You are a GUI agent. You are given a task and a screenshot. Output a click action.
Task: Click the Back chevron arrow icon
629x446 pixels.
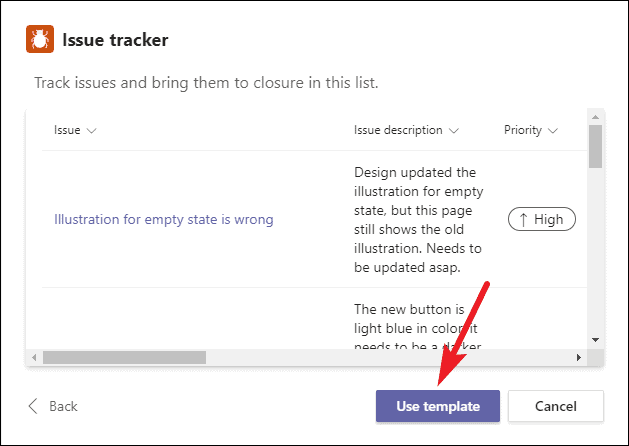pyautogui.click(x=33, y=406)
